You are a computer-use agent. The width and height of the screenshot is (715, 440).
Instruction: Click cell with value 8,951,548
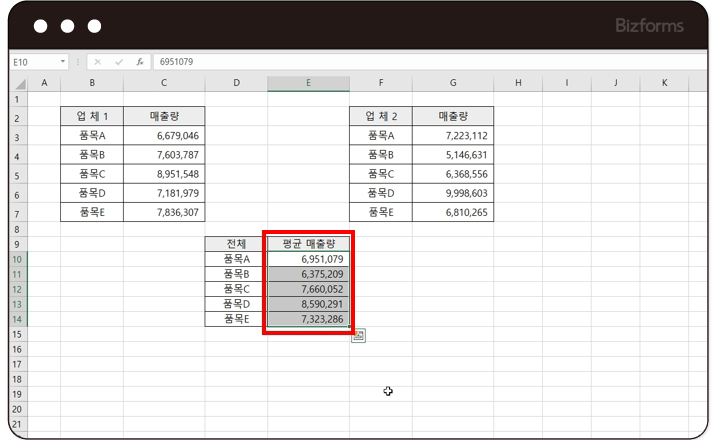(164, 174)
